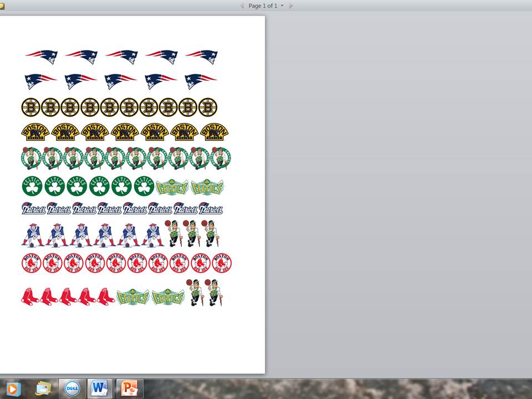The image size is (532, 399).
Task: Open the Page 1 of 1 dropdown
Action: click(x=282, y=6)
